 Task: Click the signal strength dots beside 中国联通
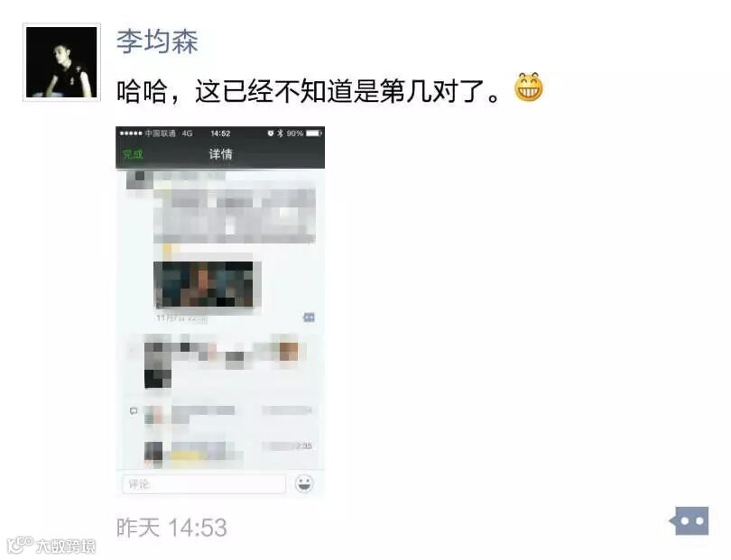point(131,133)
